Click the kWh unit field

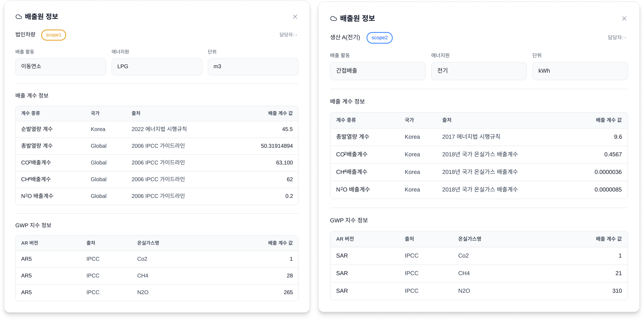coord(580,71)
